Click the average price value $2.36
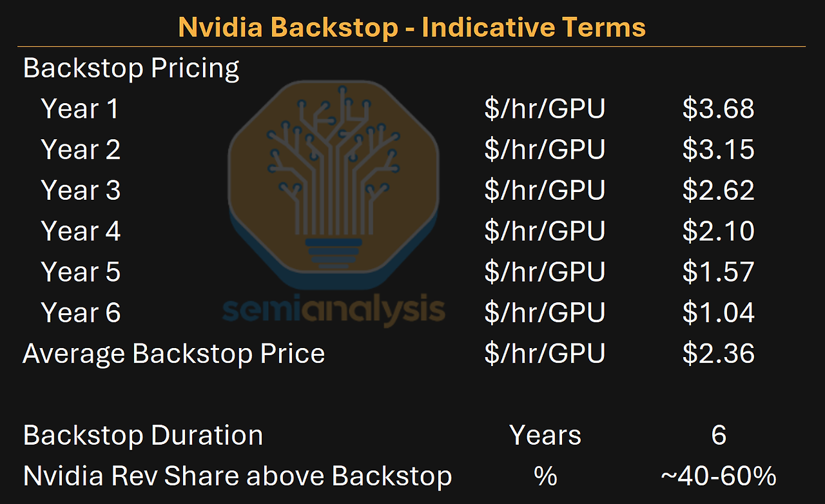 coord(719,353)
